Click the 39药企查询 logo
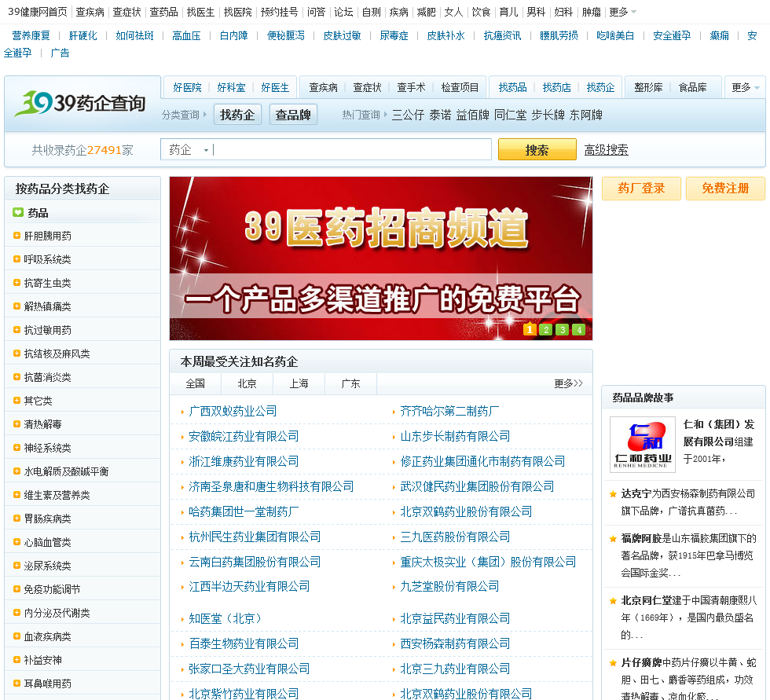Image resolution: width=770 pixels, height=700 pixels. click(x=80, y=103)
